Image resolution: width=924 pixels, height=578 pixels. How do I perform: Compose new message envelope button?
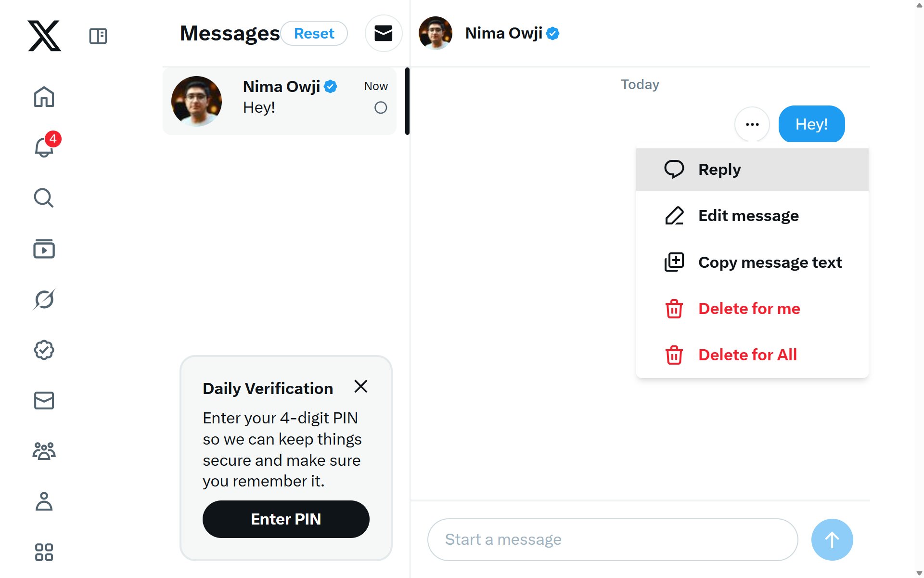point(384,33)
